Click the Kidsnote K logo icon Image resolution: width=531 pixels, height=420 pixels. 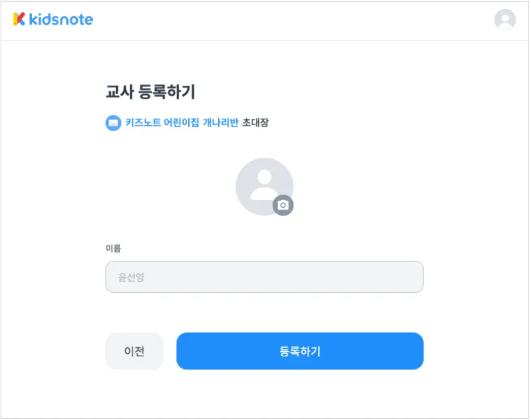pyautogui.click(x=19, y=19)
